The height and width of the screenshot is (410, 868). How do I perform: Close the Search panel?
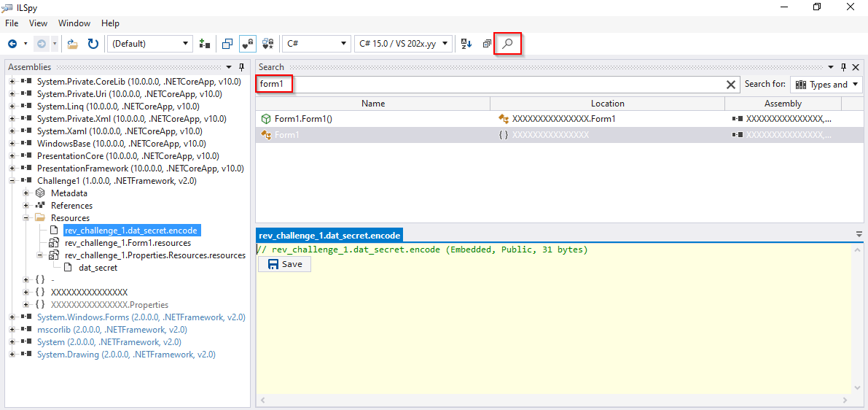pyautogui.click(x=856, y=67)
